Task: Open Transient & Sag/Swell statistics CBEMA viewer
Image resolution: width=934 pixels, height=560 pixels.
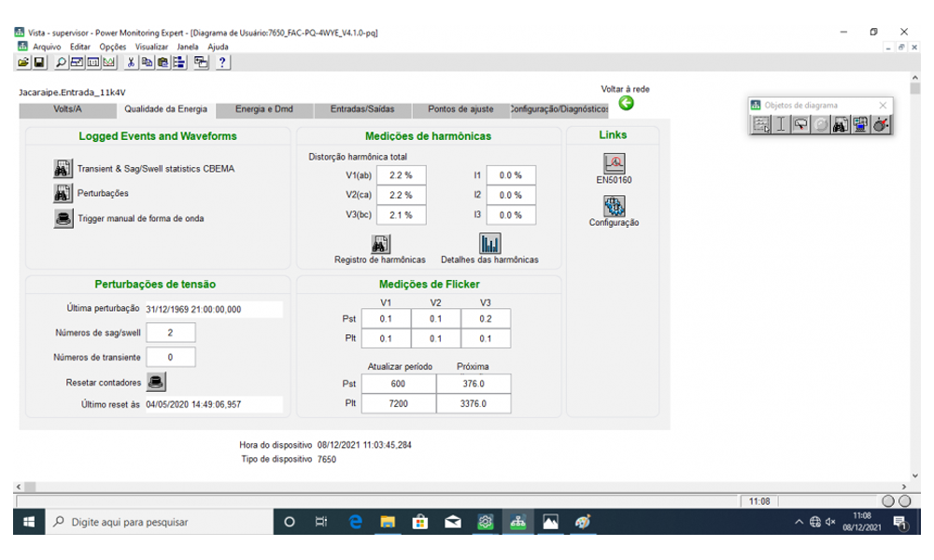Action: [x=63, y=170]
